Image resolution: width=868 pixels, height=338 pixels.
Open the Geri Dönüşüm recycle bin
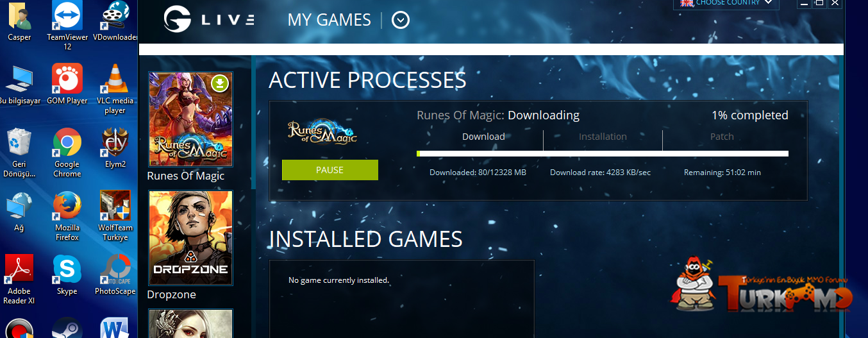pyautogui.click(x=19, y=153)
